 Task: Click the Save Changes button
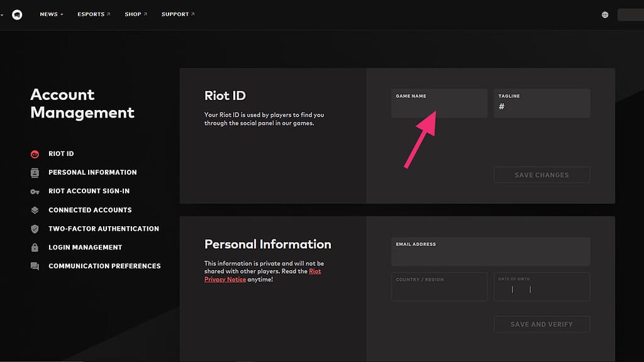click(x=541, y=175)
